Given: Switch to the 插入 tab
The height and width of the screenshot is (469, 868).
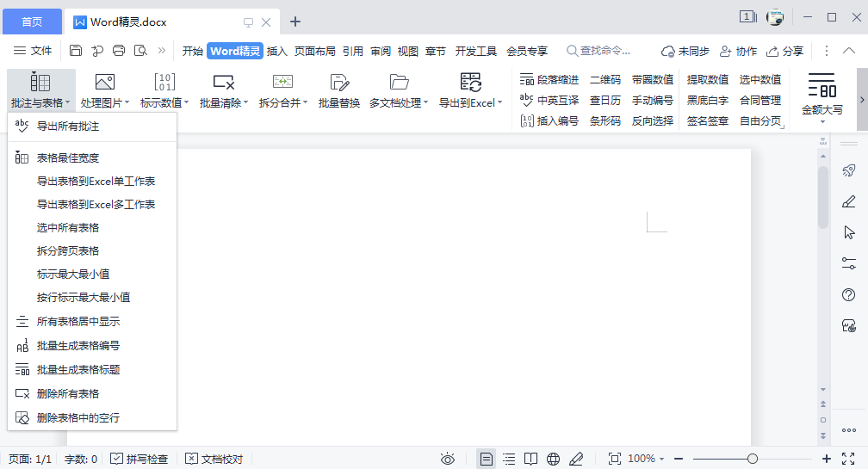Looking at the screenshot, I should tap(276, 51).
